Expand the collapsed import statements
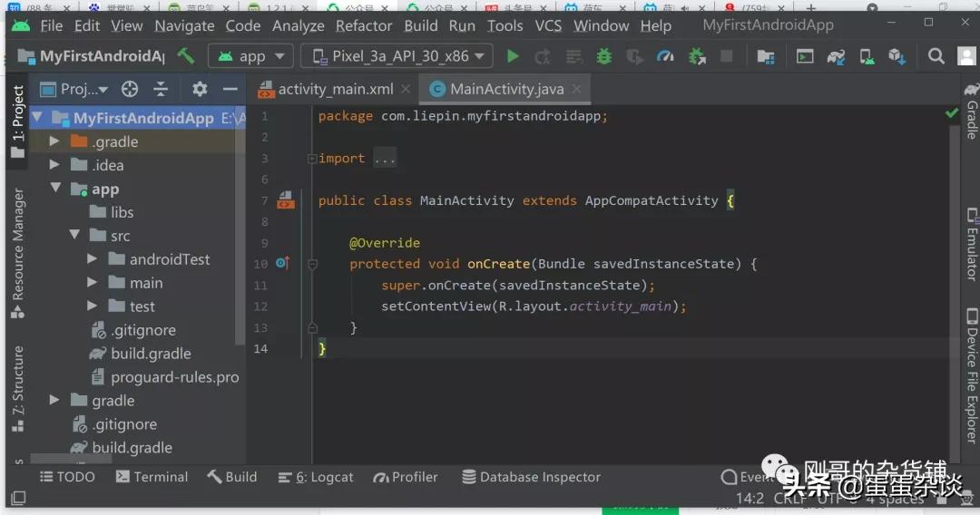Screen dimensions: 980x515 click(x=385, y=159)
